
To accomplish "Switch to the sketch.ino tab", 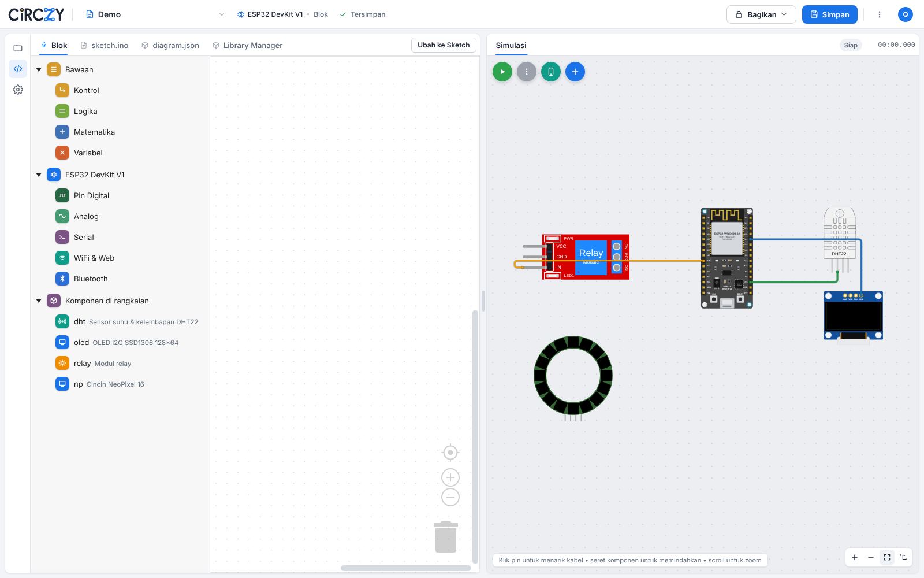I will pyautogui.click(x=105, y=45).
